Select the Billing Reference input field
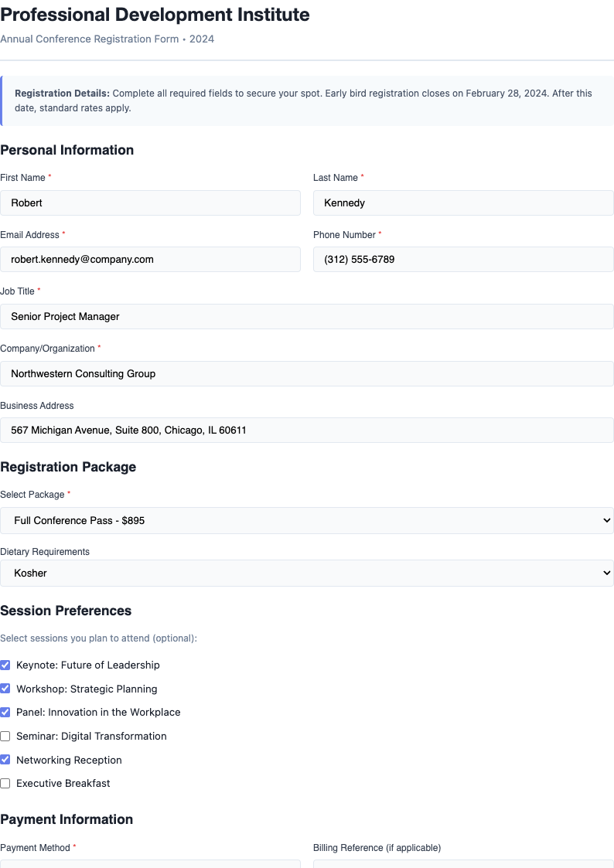This screenshot has width=614, height=868. pos(462,865)
